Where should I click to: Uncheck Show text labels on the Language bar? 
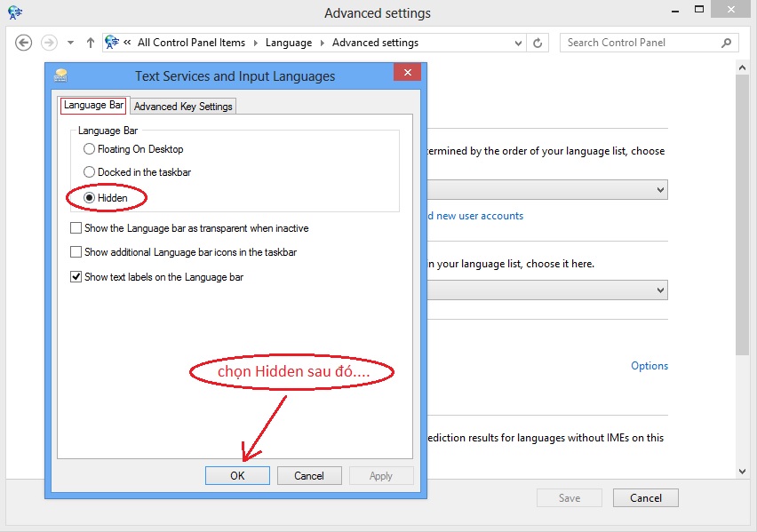(76, 276)
